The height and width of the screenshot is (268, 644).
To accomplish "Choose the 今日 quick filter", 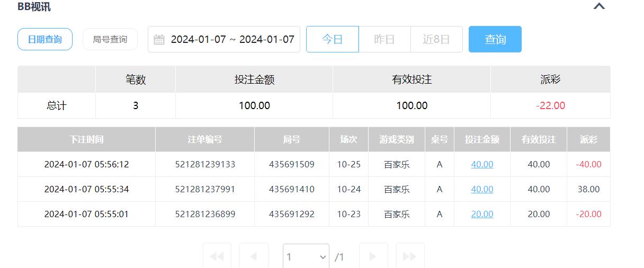I will tap(333, 39).
